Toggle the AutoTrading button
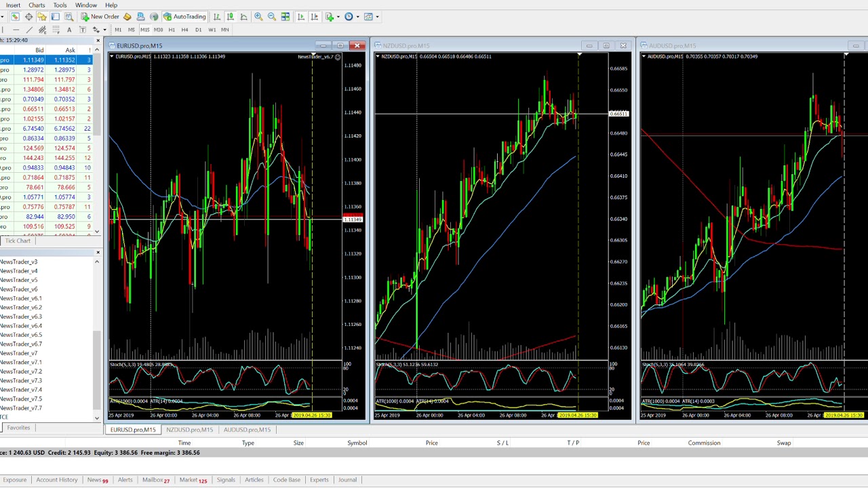The image size is (868, 488). click(184, 16)
